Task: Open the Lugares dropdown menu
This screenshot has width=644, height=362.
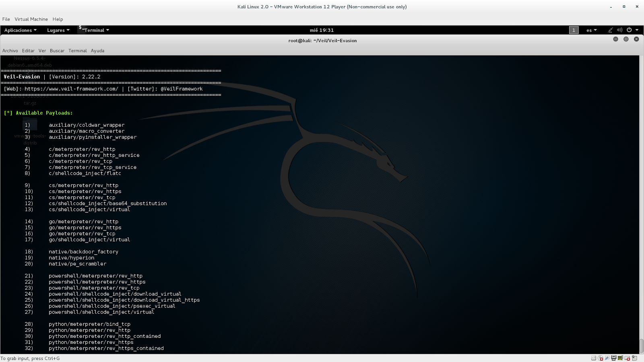Action: click(58, 30)
